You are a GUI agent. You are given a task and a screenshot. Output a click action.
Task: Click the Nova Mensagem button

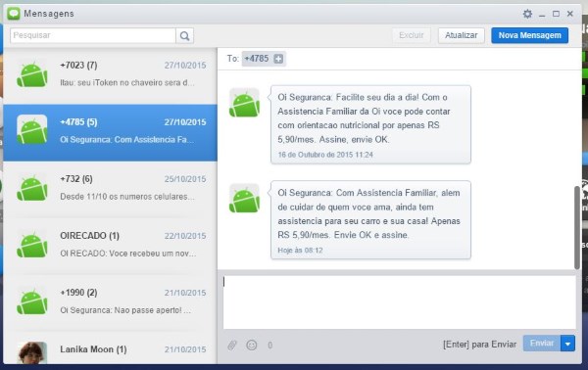(x=529, y=35)
